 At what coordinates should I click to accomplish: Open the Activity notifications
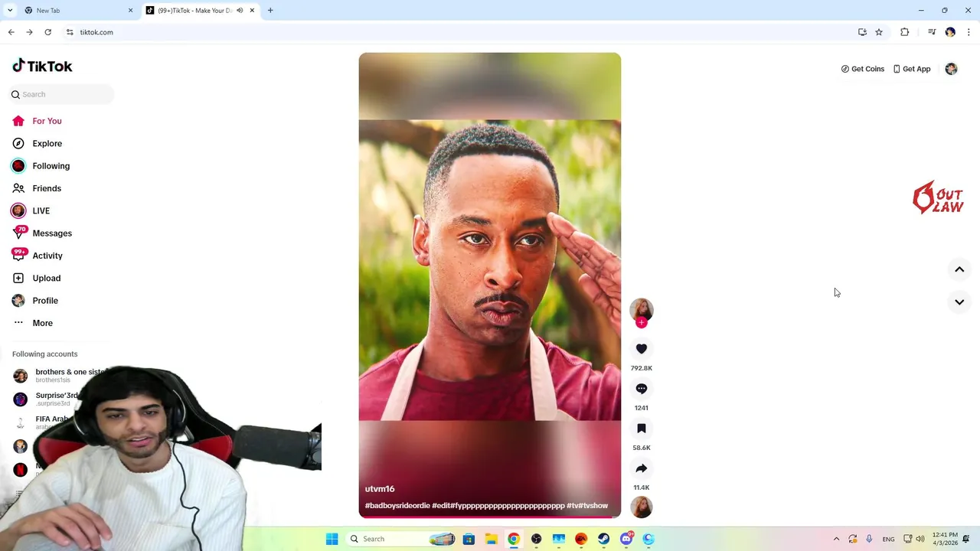click(x=37, y=256)
